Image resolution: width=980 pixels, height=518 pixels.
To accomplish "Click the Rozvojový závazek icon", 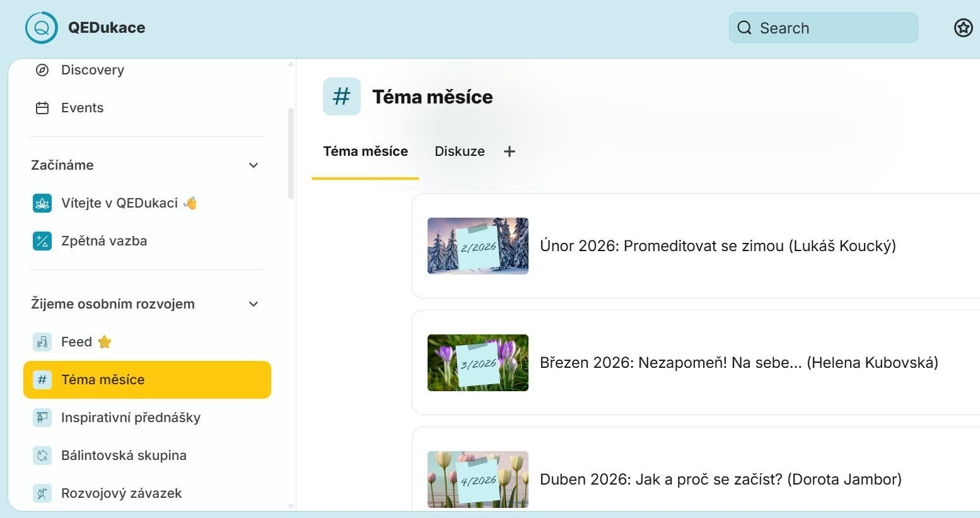I will point(42,493).
